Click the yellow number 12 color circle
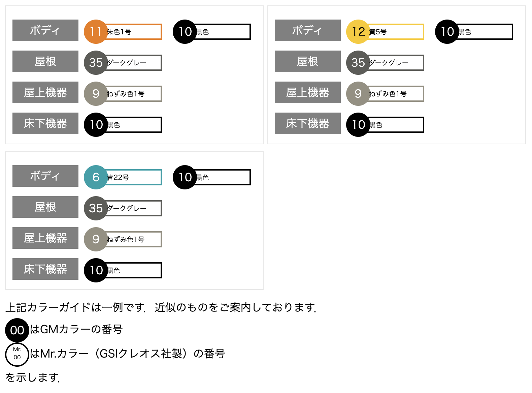This screenshot has width=532, height=393. pyautogui.click(x=358, y=32)
